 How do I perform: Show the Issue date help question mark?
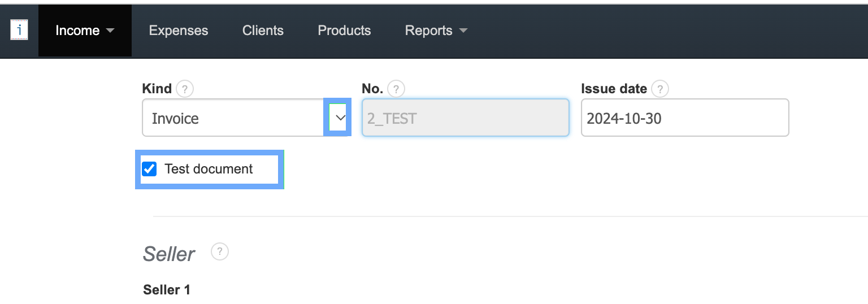click(x=660, y=89)
